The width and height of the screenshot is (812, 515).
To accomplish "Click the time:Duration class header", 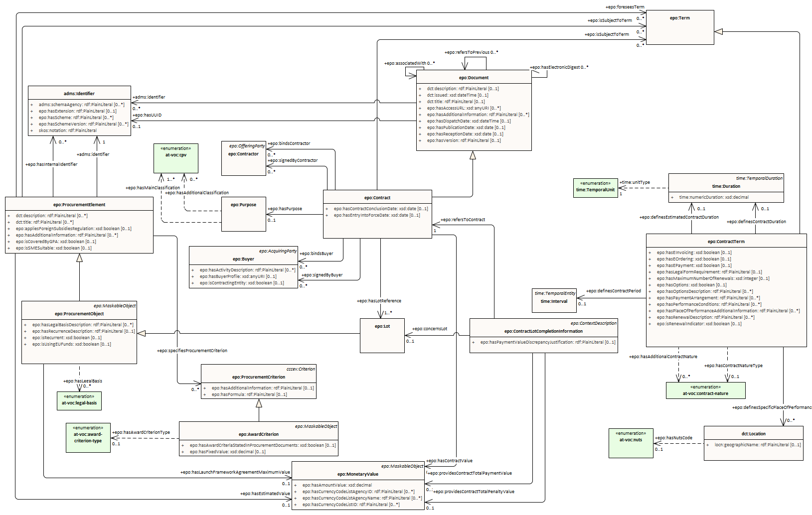I will (x=726, y=186).
